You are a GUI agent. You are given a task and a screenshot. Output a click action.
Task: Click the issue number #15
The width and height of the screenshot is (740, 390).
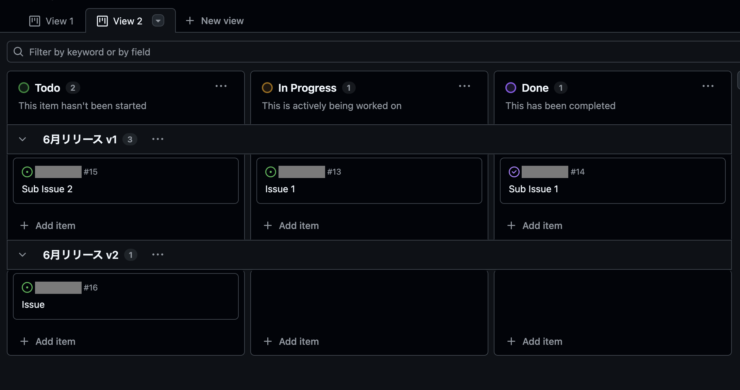[x=91, y=172]
